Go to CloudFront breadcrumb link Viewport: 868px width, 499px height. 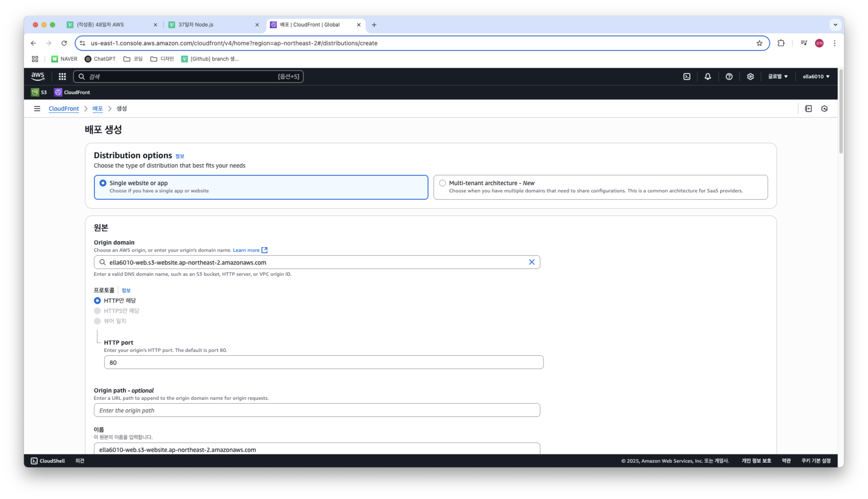(x=64, y=109)
